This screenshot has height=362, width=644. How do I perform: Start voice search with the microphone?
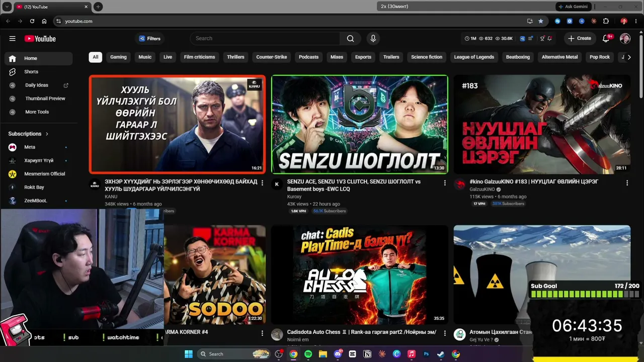373,38
